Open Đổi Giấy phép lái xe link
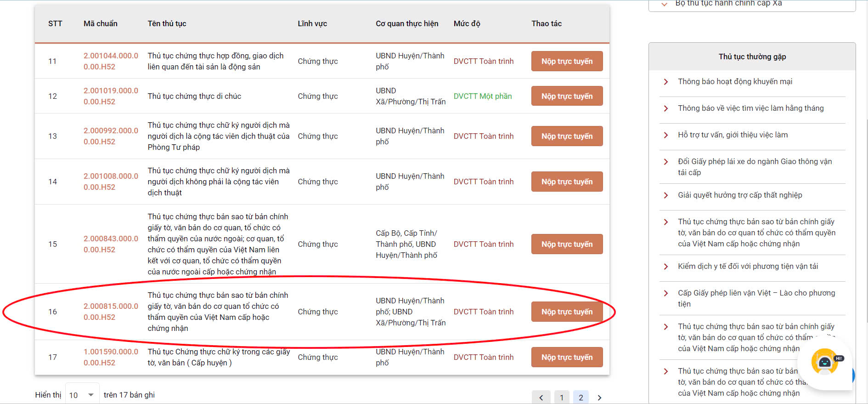This screenshot has width=868, height=404. [755, 167]
